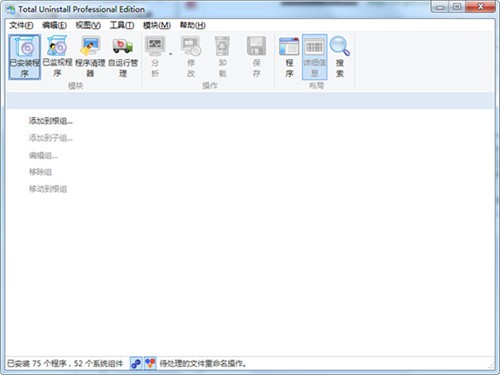
Task: Open the 文件(F) menu
Action: 21,25
